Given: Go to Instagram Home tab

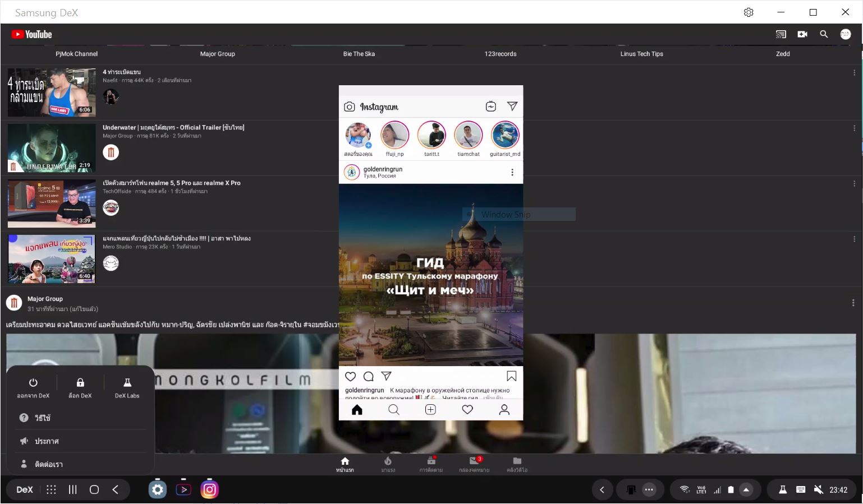Looking at the screenshot, I should (x=357, y=410).
